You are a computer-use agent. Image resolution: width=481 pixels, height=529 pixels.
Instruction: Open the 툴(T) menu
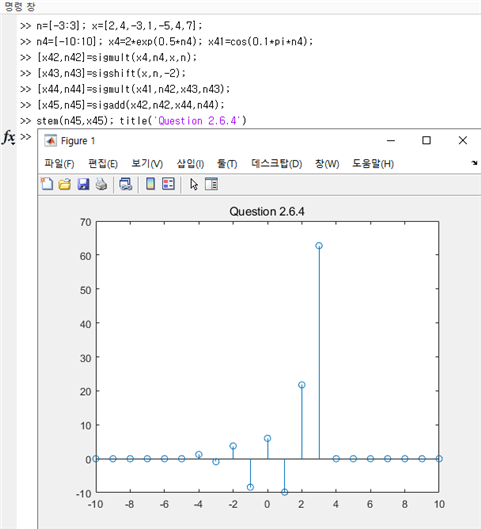coord(227,164)
